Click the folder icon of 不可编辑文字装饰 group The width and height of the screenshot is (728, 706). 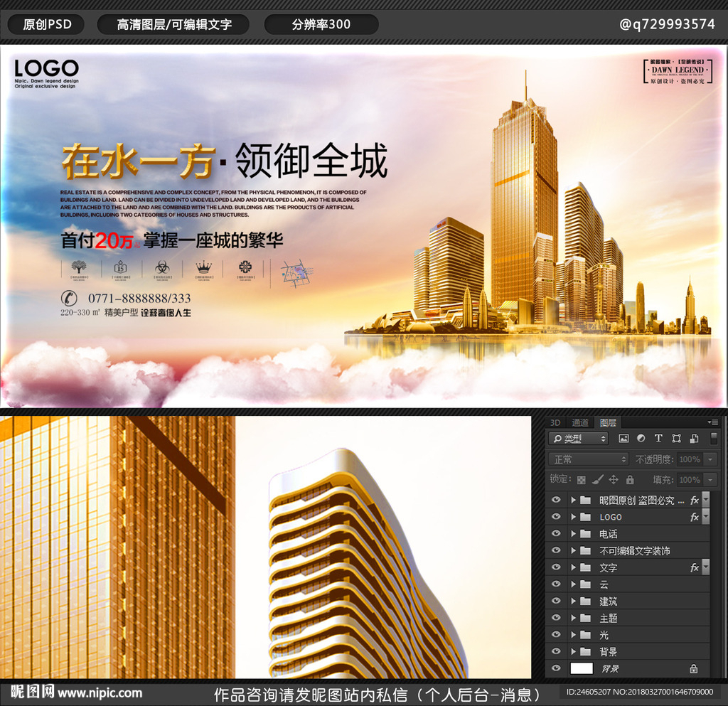(586, 550)
